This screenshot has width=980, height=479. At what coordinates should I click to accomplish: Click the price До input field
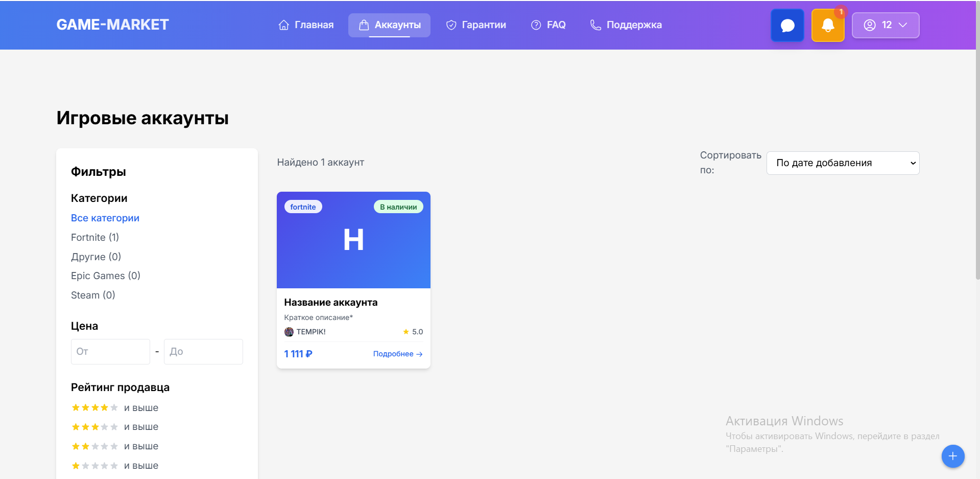tap(203, 352)
